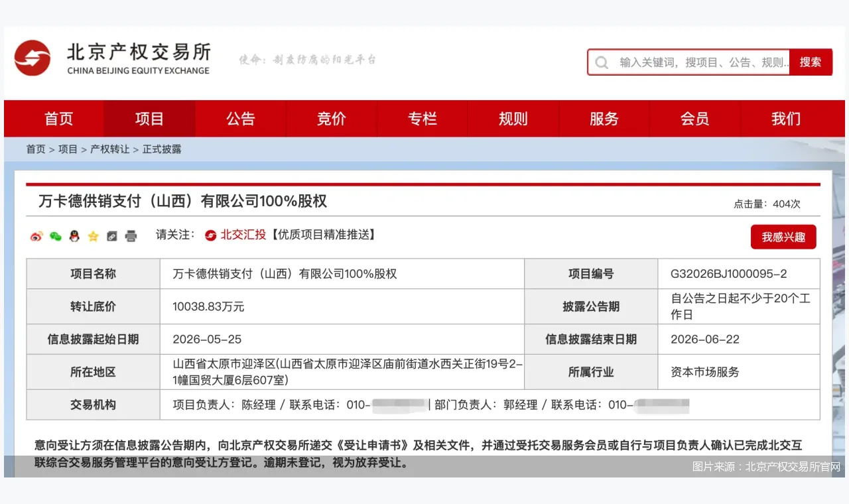Image resolution: width=849 pixels, height=504 pixels.
Task: Click the 北交汇投 red logo icon
Action: coord(211,235)
